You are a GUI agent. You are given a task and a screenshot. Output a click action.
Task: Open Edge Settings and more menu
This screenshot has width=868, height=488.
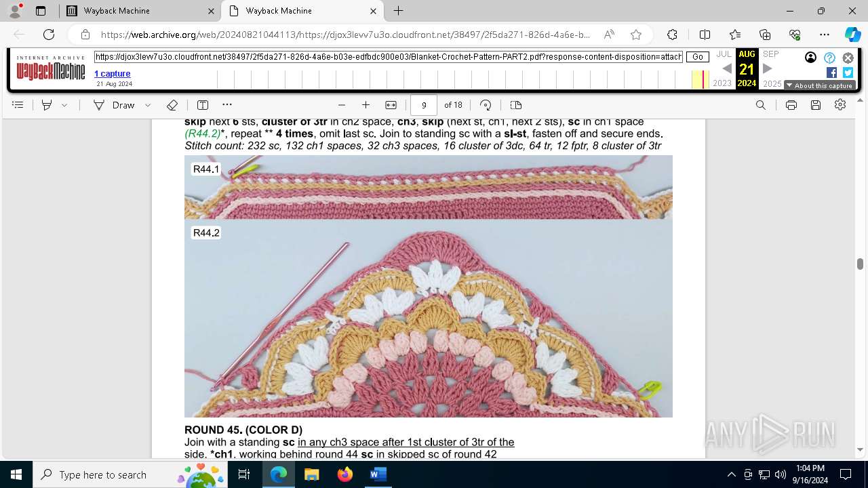point(825,35)
